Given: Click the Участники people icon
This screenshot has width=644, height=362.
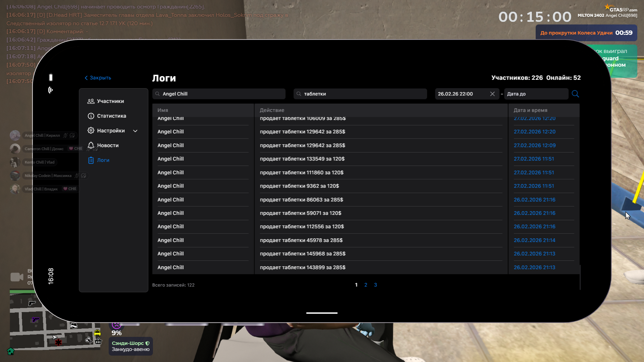Looking at the screenshot, I should pos(91,101).
